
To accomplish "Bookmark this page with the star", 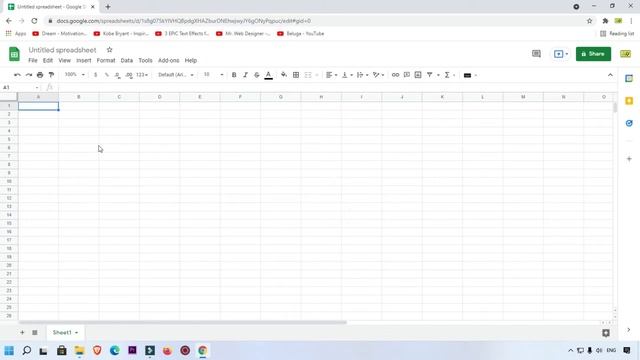I will pos(589,21).
